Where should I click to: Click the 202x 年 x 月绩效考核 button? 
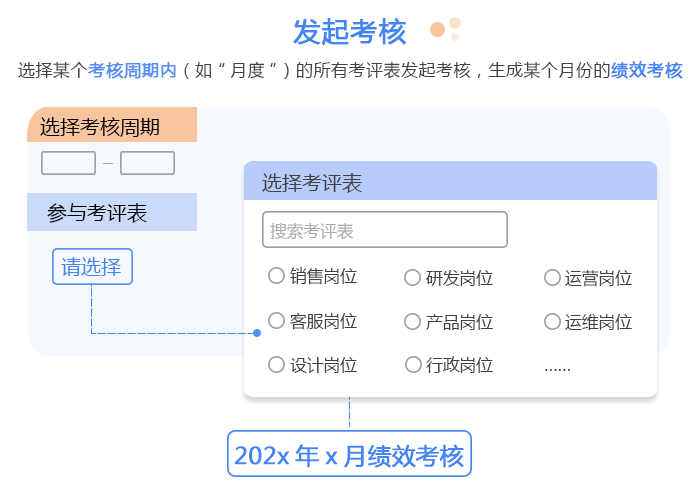pos(349,455)
